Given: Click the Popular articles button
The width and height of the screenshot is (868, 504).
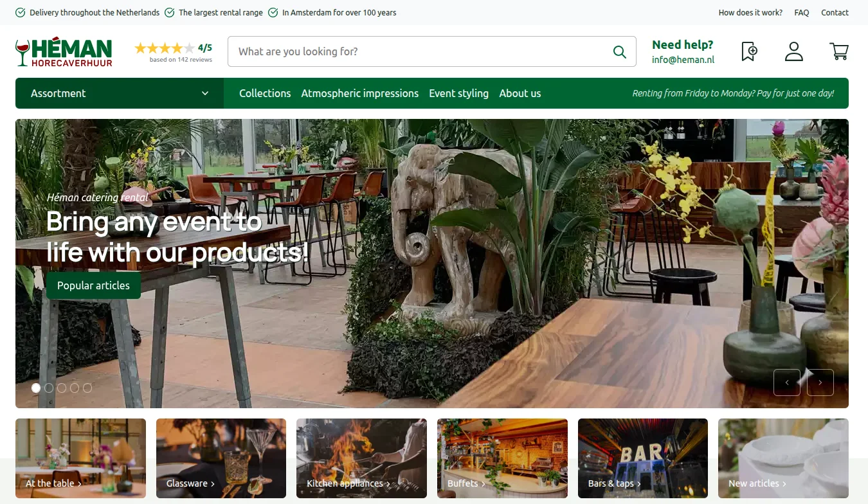Looking at the screenshot, I should tap(93, 285).
